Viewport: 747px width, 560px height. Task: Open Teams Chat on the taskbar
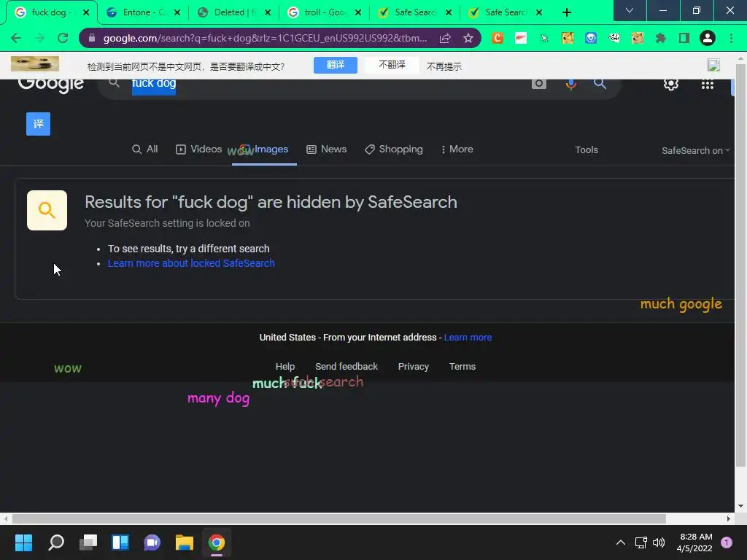(152, 542)
